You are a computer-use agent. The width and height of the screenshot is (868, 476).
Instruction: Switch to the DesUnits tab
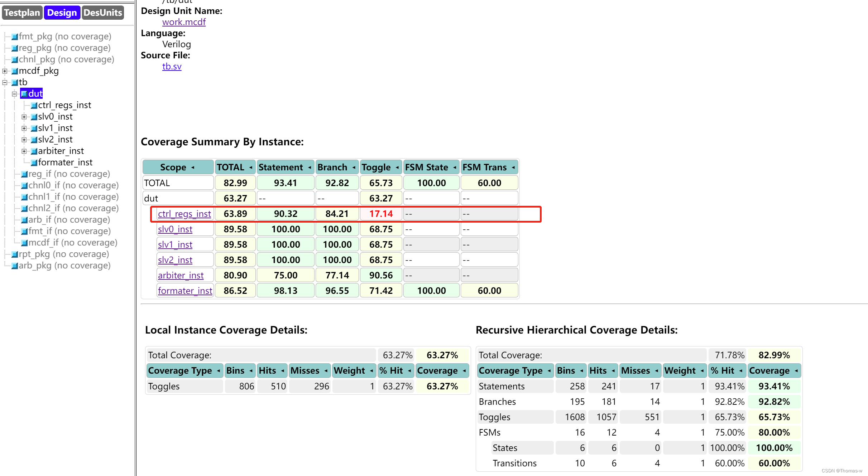103,13
